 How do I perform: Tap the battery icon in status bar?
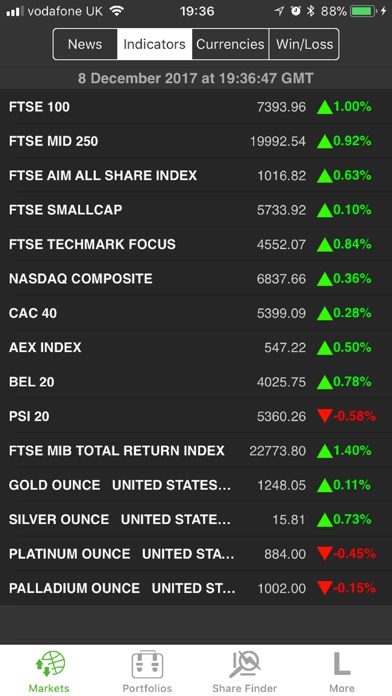(x=363, y=11)
